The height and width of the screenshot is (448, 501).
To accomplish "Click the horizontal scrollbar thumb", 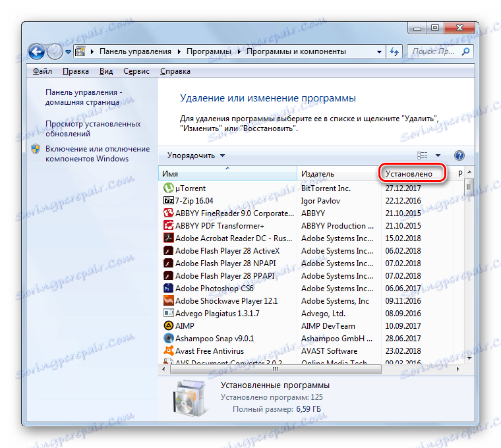I will tap(276, 369).
